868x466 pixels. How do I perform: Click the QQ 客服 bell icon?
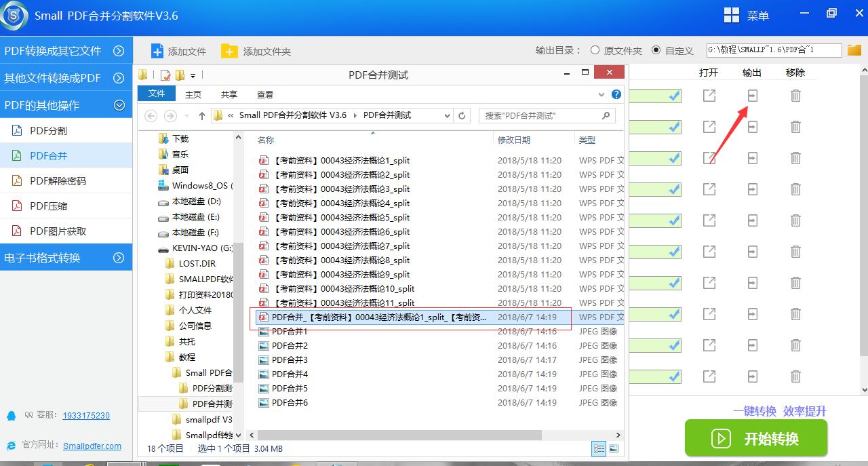coord(11,415)
